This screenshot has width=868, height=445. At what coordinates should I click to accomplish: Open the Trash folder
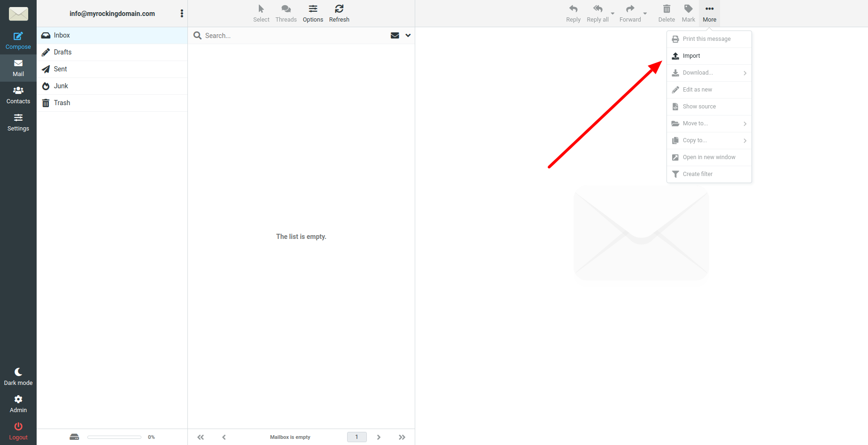tap(112, 103)
